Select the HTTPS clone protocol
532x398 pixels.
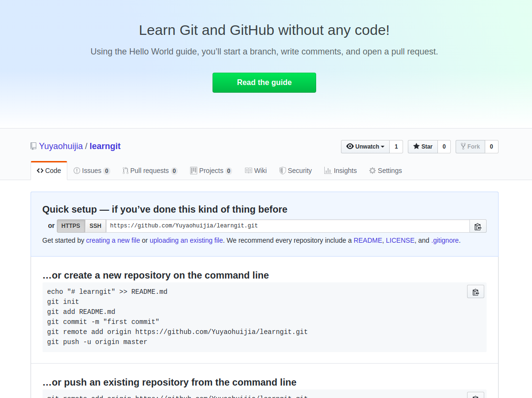(71, 226)
